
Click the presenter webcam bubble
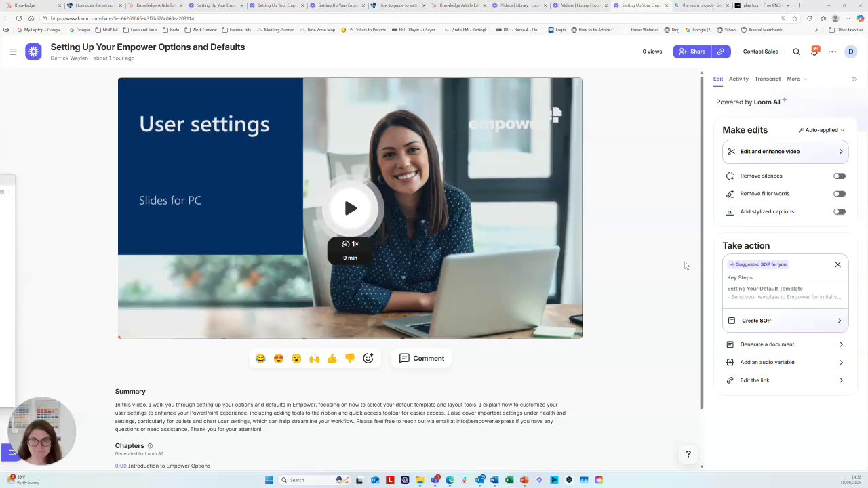[41, 431]
